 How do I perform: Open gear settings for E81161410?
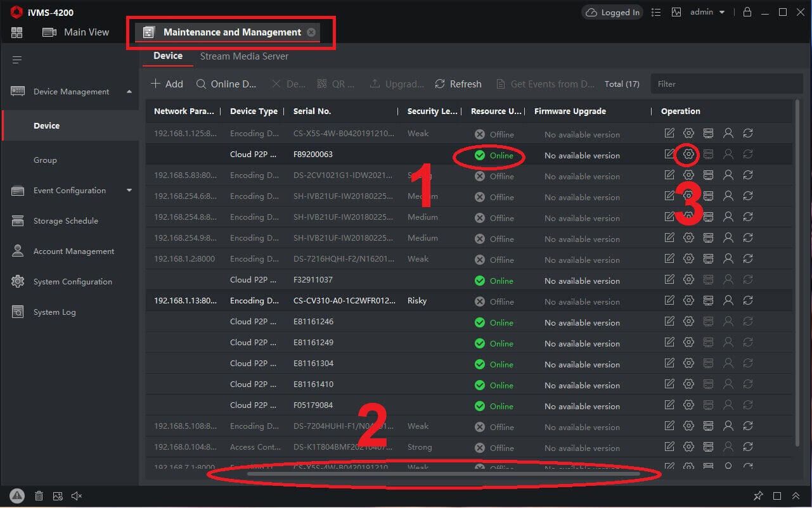(689, 384)
